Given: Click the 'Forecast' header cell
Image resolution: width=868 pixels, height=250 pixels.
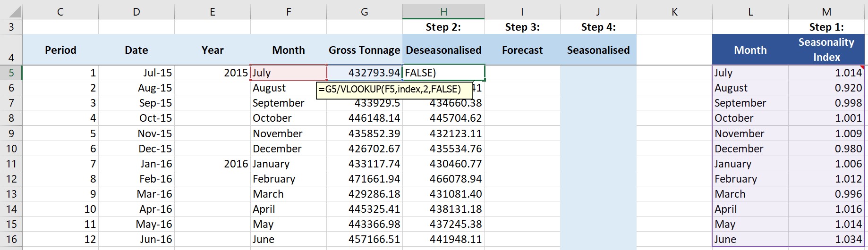Looking at the screenshot, I should pos(522,50).
